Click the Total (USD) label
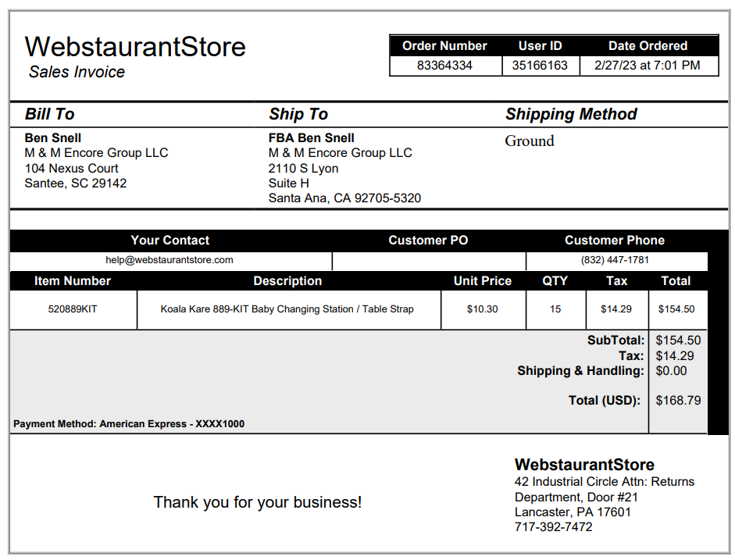 coord(605,401)
